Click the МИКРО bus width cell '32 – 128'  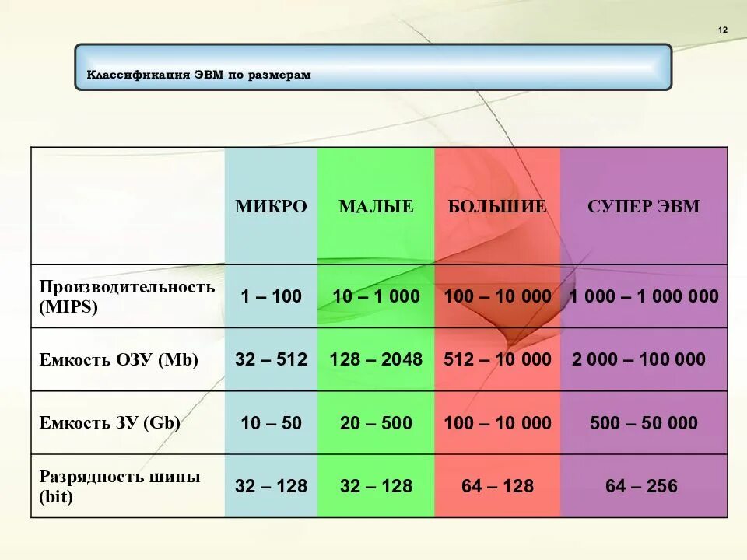[x=271, y=486]
